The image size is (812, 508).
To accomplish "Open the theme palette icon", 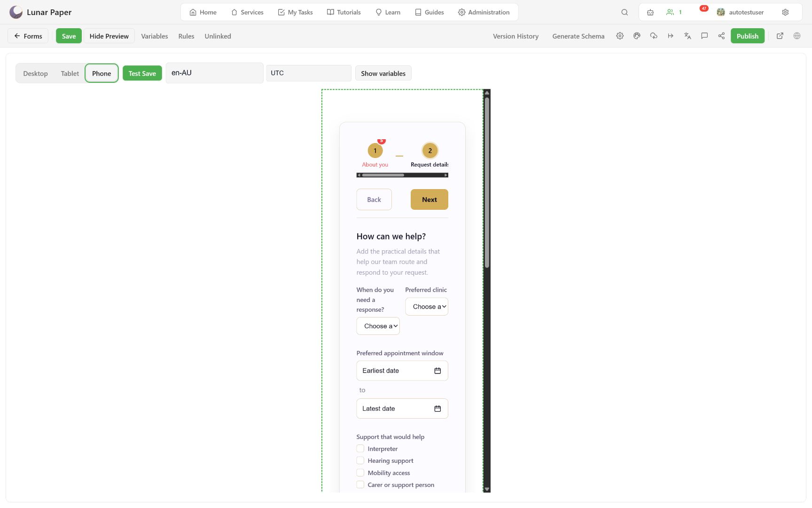I will (637, 36).
